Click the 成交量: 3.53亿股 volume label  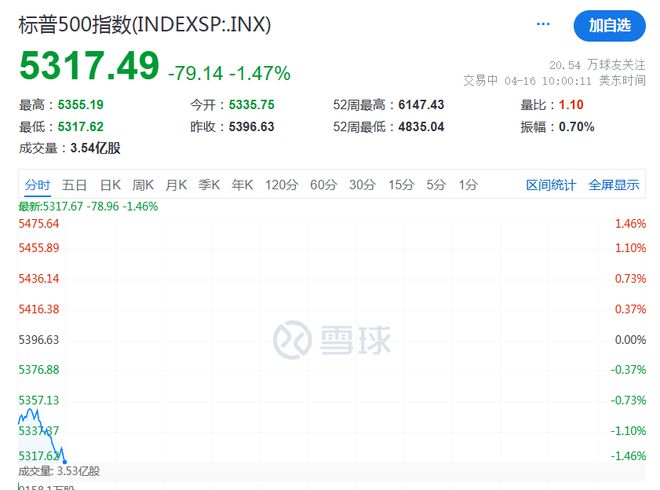(59, 471)
